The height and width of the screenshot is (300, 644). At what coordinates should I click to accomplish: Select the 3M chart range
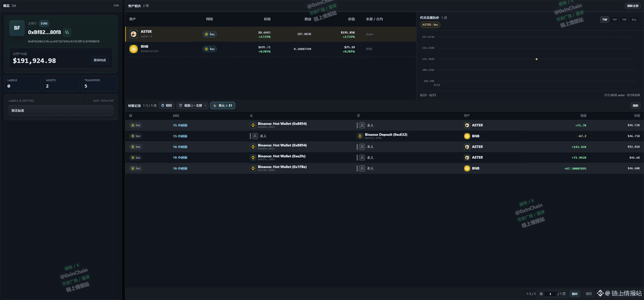624,20
